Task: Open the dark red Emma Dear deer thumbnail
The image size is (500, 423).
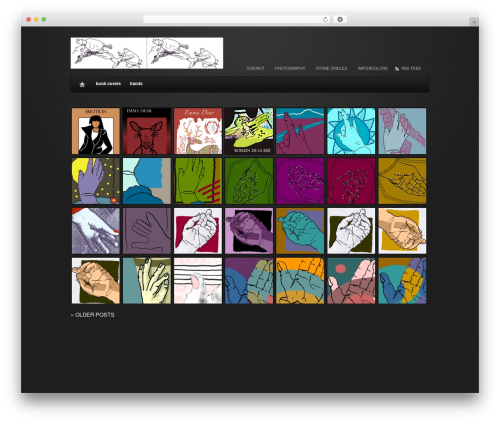Action: click(147, 131)
